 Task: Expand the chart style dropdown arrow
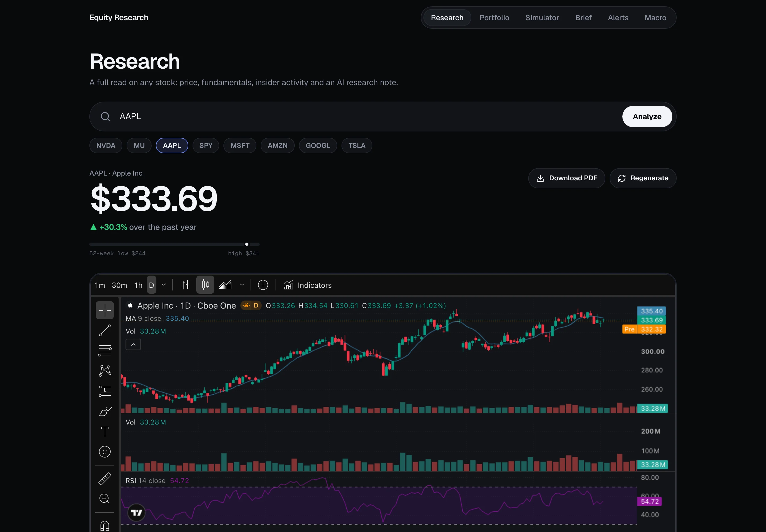(x=242, y=285)
